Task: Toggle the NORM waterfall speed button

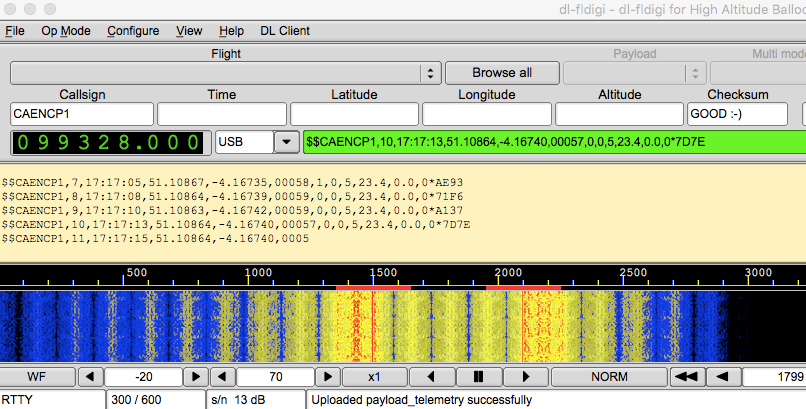Action: coord(609,377)
